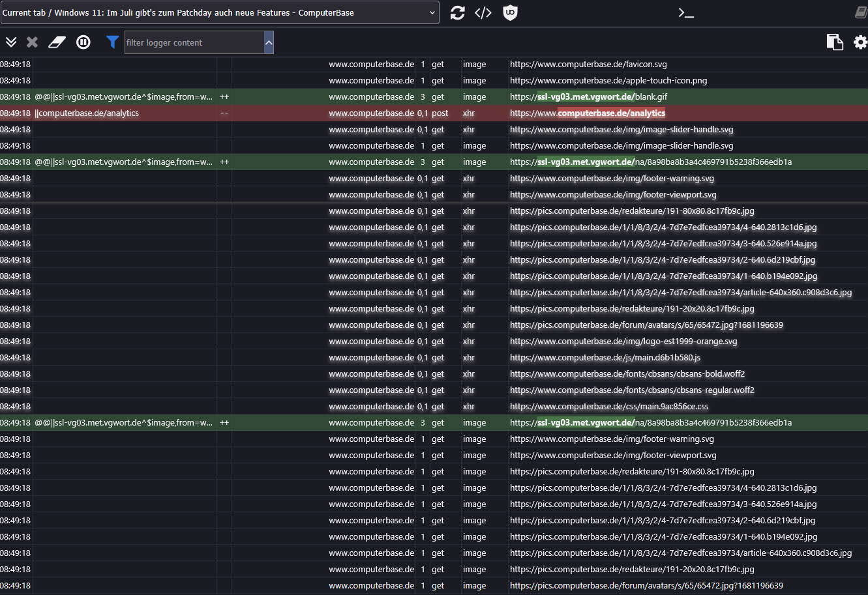Select the cbsans-bold.woff2 font URL
Screen dimensions: 868x595
(x=627, y=374)
